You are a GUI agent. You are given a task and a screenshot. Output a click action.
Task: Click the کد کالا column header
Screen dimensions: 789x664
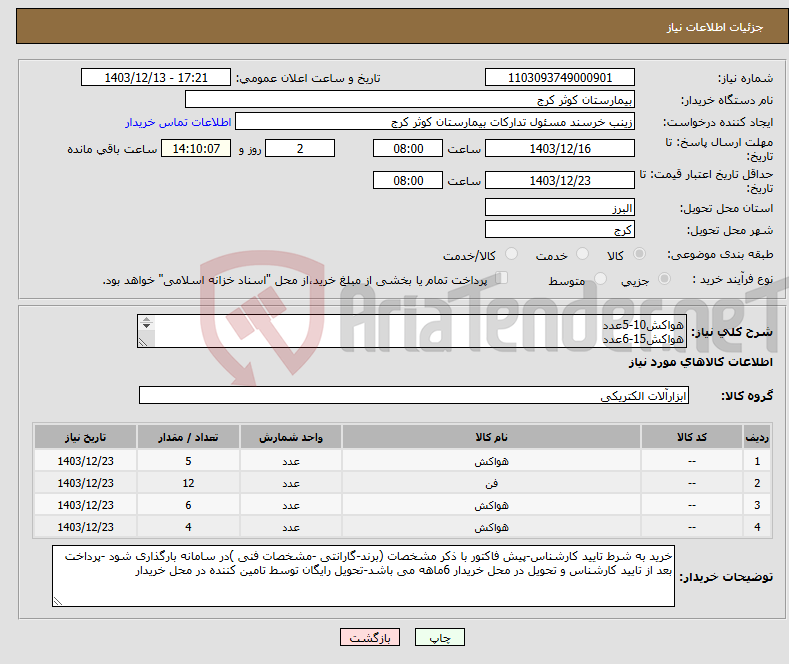(692, 437)
